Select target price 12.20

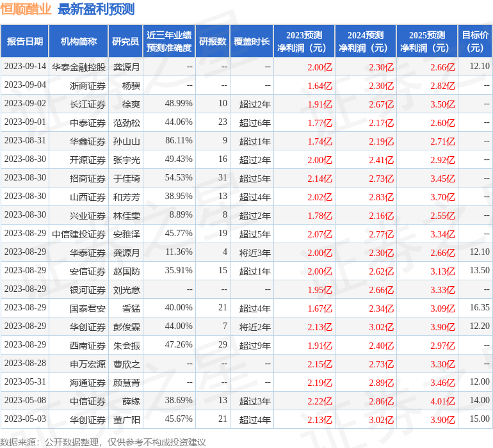[480, 326]
